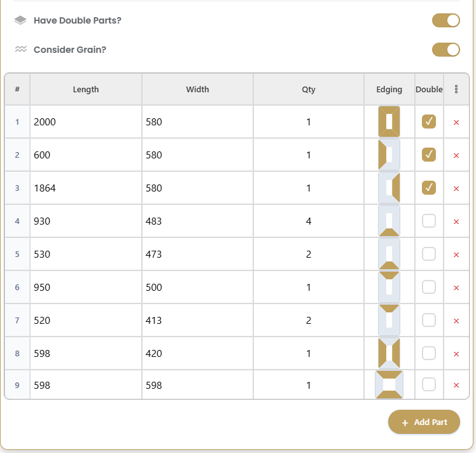476x453 pixels.
Task: Edit length 600 in row 2
Action: tap(86, 155)
